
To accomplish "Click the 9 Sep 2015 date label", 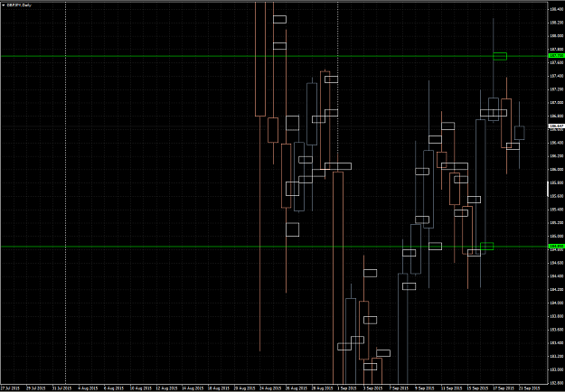I will [x=425, y=388].
